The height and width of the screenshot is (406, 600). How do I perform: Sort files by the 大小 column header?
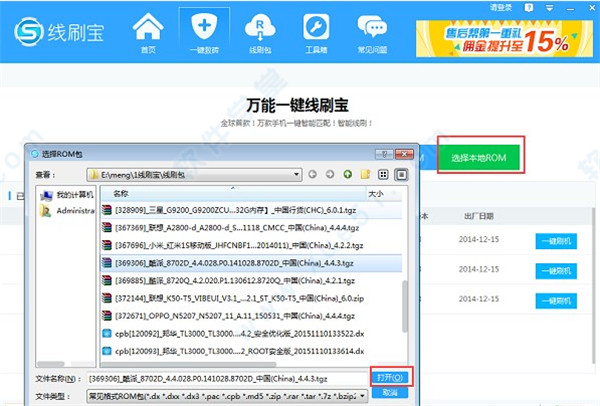pyautogui.click(x=384, y=194)
